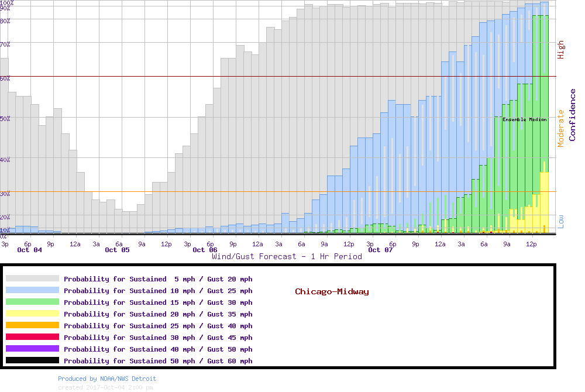
Task: Click the Chicago-Midway station title
Action: (x=332, y=292)
